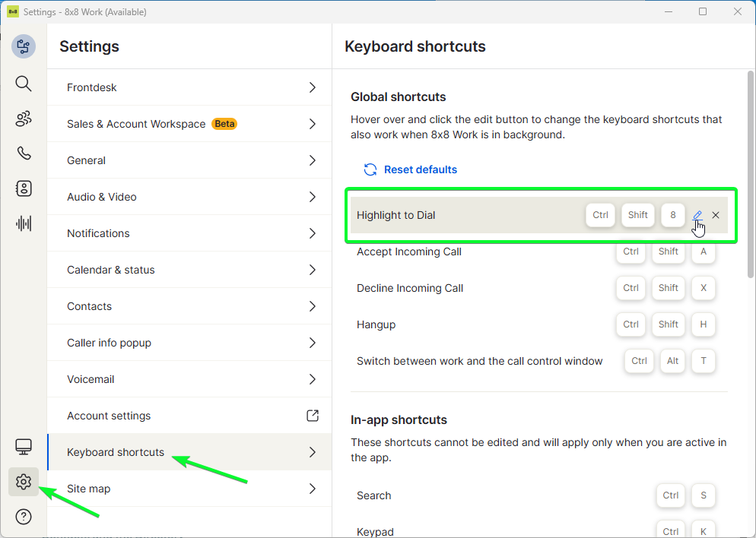
Task: Remove the Highlight to Dial shortcut with X
Action: coord(716,215)
